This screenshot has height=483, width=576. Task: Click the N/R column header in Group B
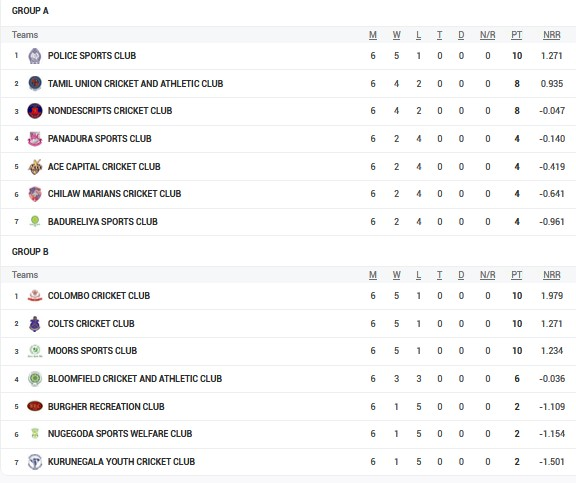487,275
